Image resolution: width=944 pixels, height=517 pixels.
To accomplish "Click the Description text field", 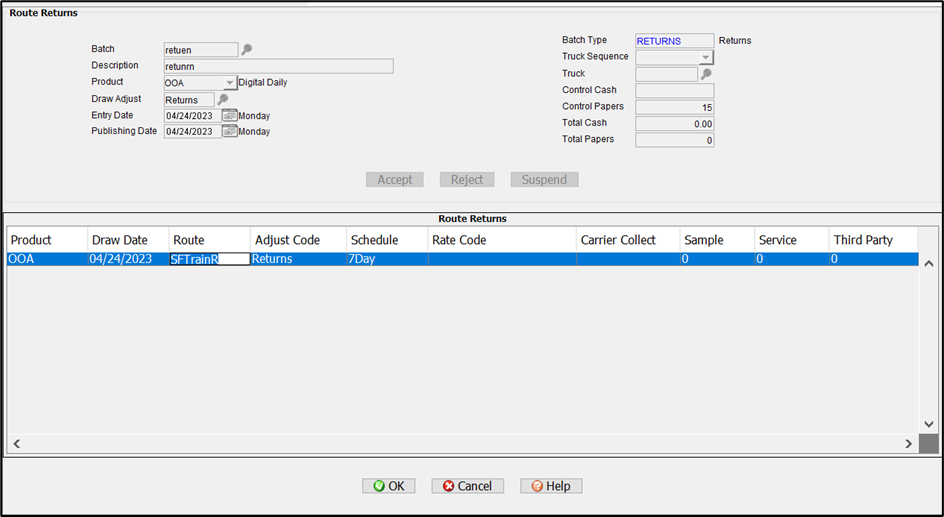I will (x=278, y=66).
